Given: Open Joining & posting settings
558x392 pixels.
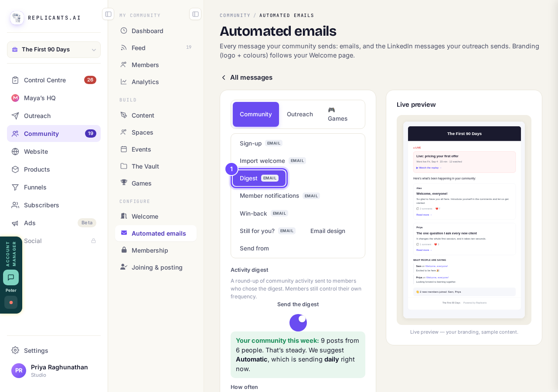Looking at the screenshot, I should click(156, 267).
